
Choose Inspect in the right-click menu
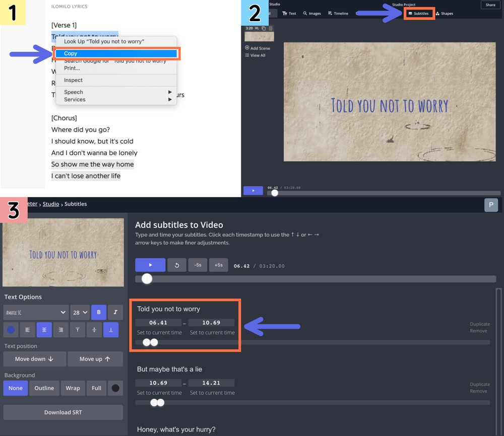click(73, 80)
